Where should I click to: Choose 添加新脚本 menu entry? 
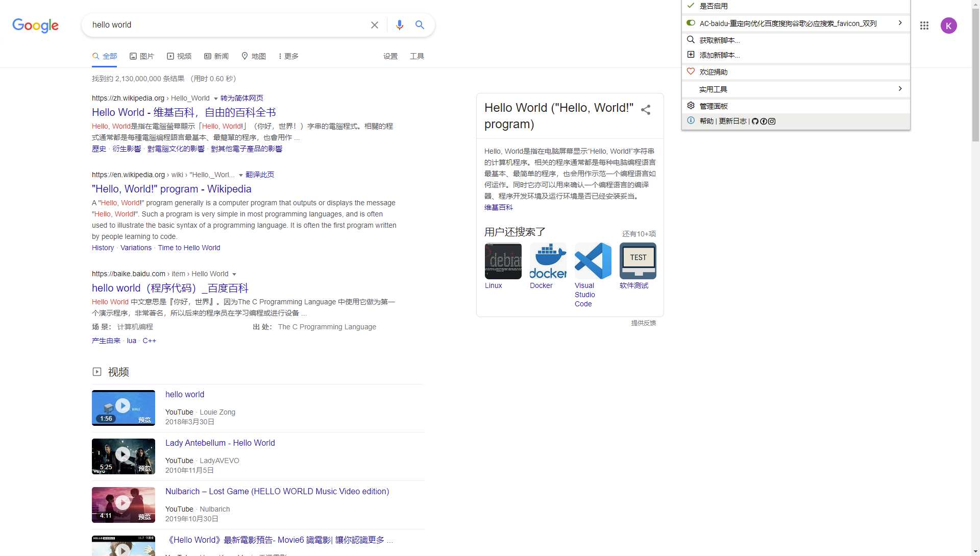tap(796, 55)
